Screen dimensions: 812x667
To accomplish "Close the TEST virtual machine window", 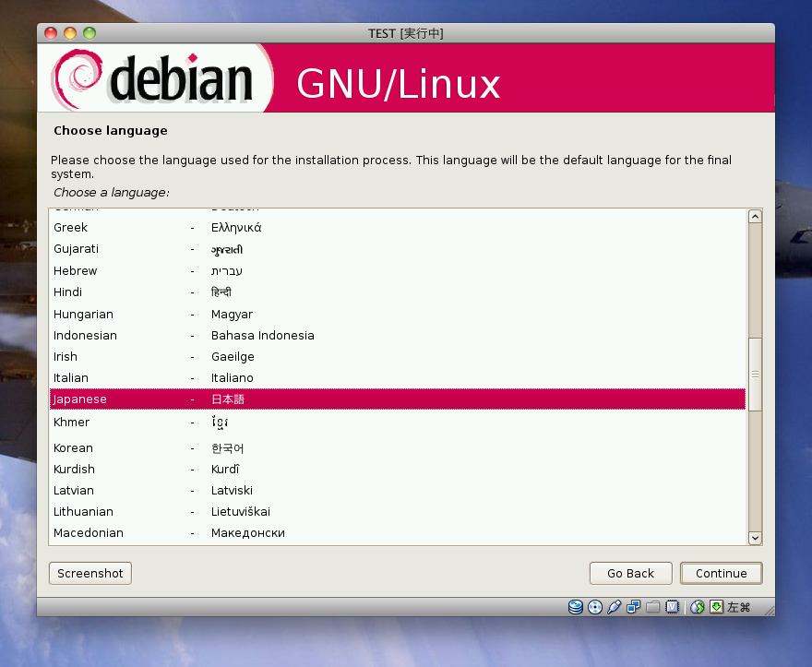I will click(x=51, y=33).
